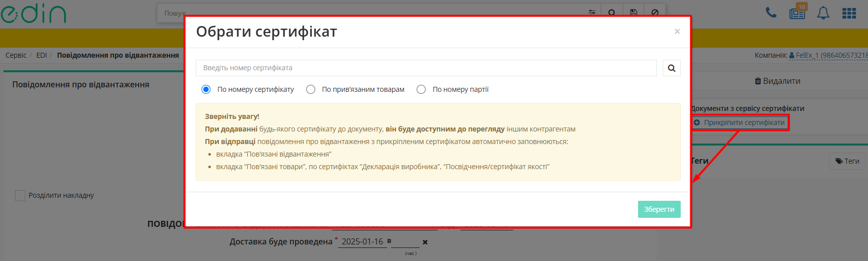Click the 'Видалити' delete button
The image size is (868, 261).
pyautogui.click(x=778, y=81)
